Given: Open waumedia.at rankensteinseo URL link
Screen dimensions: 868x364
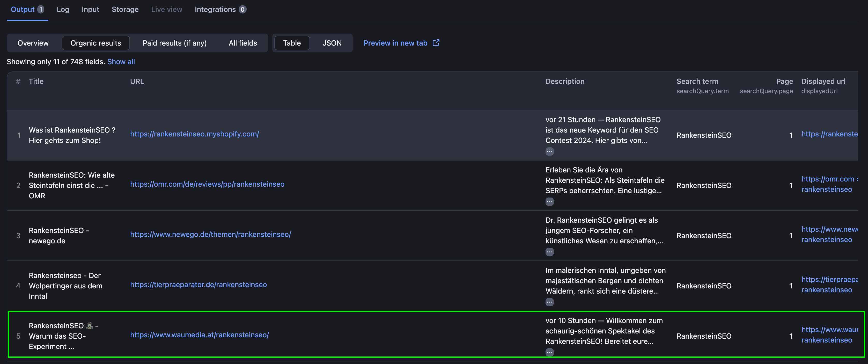Looking at the screenshot, I should [200, 335].
